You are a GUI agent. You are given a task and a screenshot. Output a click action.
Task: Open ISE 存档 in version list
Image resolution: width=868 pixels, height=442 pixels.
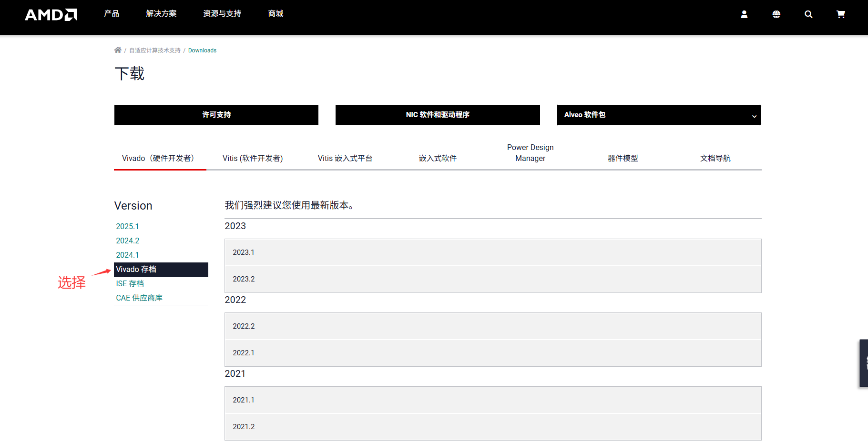click(x=130, y=283)
